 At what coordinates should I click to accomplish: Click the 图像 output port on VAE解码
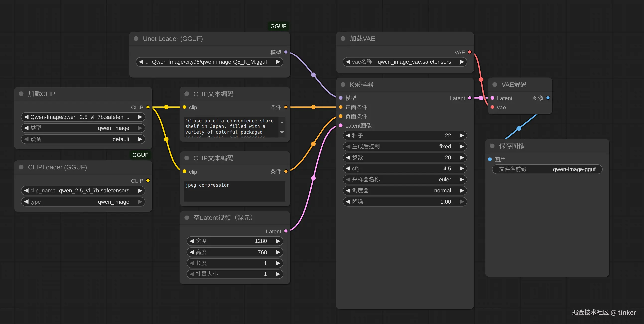point(548,98)
